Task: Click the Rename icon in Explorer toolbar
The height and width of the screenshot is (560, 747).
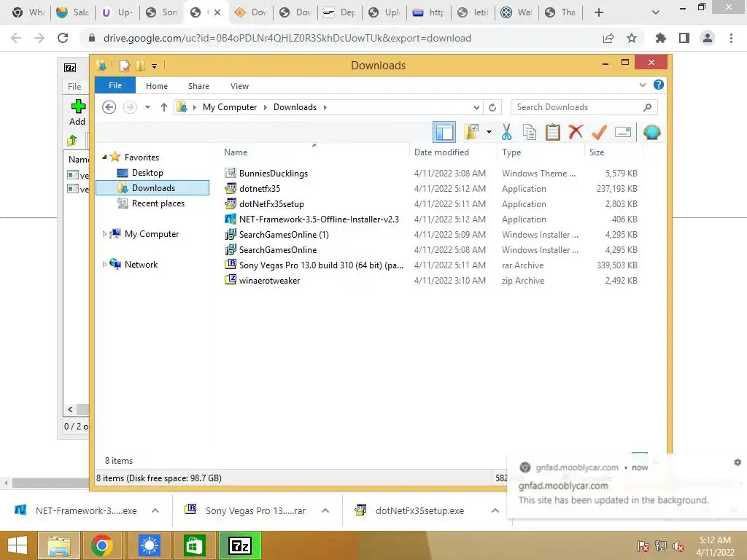Action: click(623, 132)
